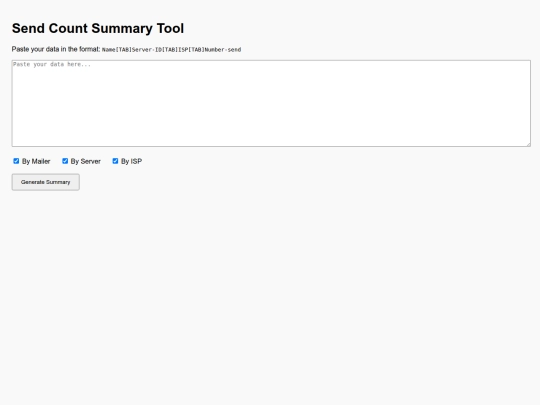
Task: Toggle the By Server checkbox
Action: pyautogui.click(x=65, y=161)
